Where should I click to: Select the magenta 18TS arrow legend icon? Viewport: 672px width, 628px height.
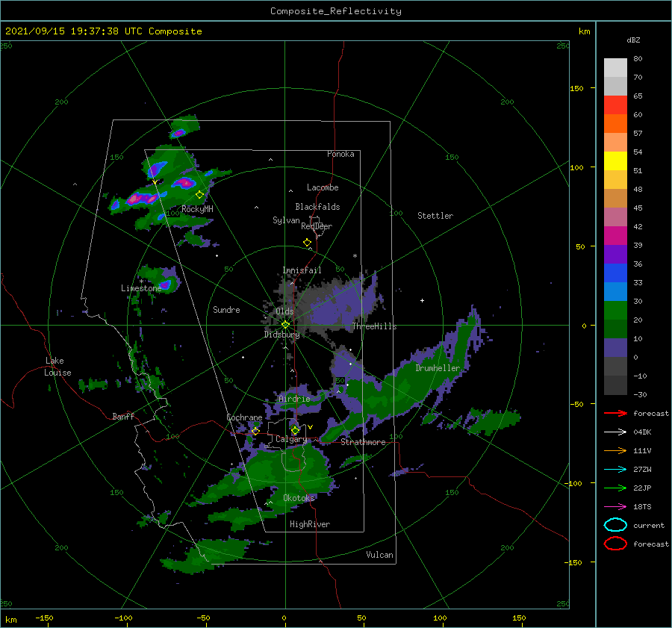(x=615, y=507)
